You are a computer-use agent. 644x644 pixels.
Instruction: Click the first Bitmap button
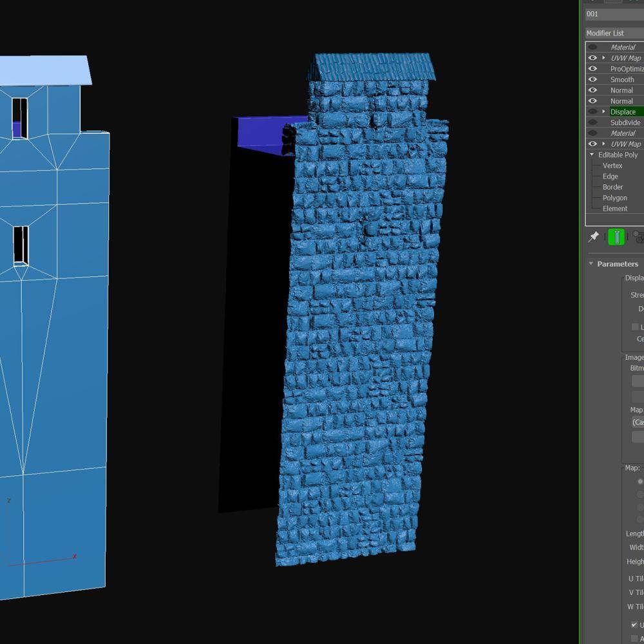point(638,381)
